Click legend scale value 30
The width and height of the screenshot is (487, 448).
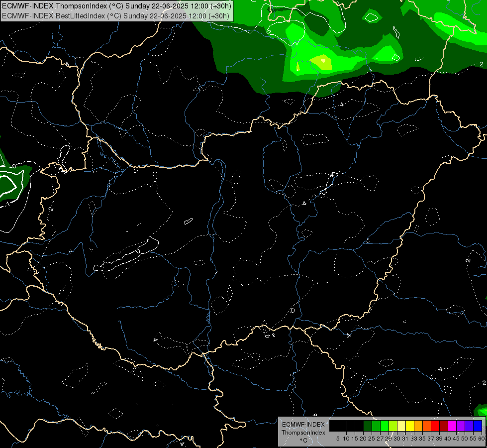tap(397, 439)
